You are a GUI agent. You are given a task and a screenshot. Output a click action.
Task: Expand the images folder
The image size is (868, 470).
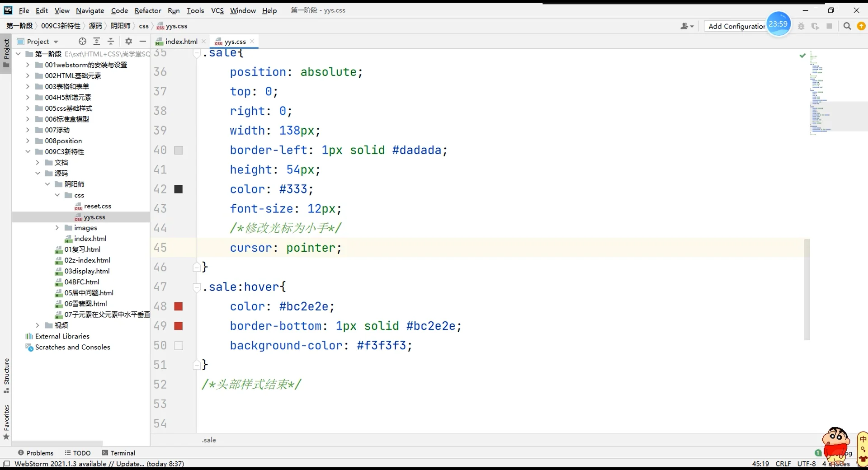click(x=57, y=228)
